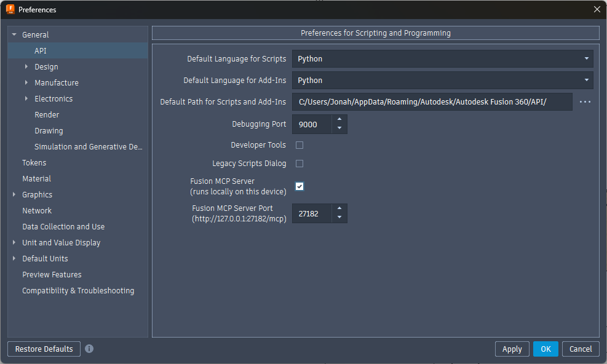The height and width of the screenshot is (364, 607).
Task: Click the Fusion app icon in title bar
Action: coord(10,9)
